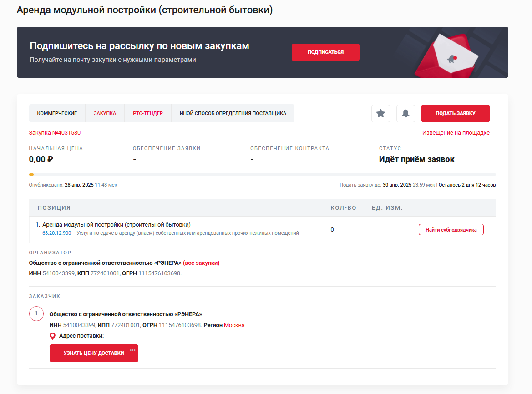Select the КОММЕРЧЕСКИЕ tag

click(57, 113)
